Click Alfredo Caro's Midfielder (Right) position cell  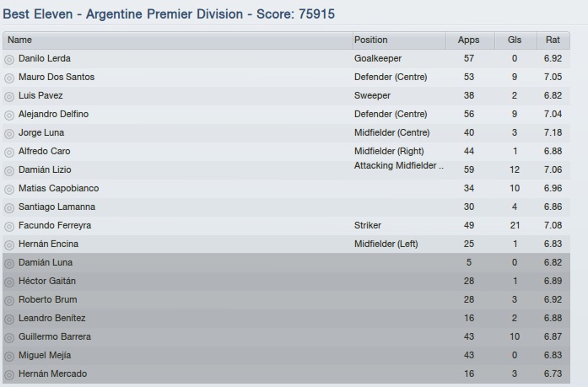click(389, 151)
